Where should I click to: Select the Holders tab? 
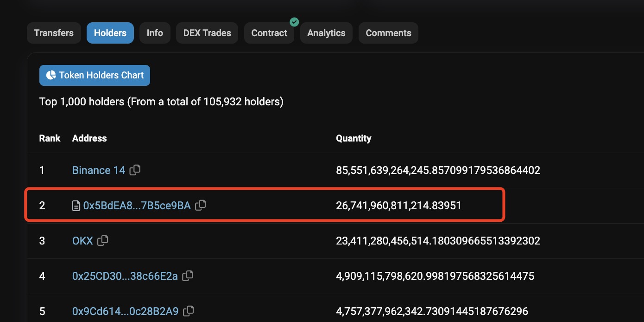tap(110, 33)
